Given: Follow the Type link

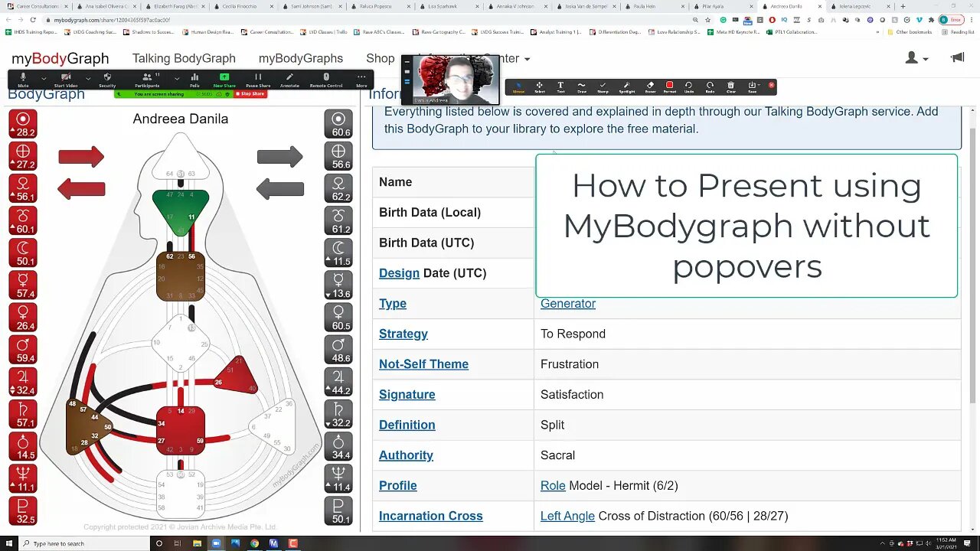Looking at the screenshot, I should tap(393, 304).
